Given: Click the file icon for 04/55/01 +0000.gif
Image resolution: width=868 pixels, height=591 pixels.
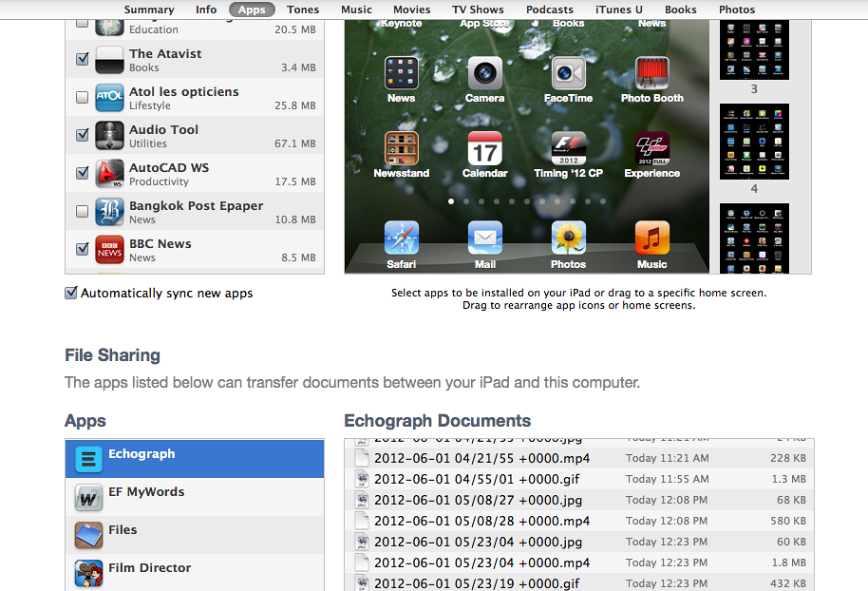Looking at the screenshot, I should pyautogui.click(x=362, y=479).
